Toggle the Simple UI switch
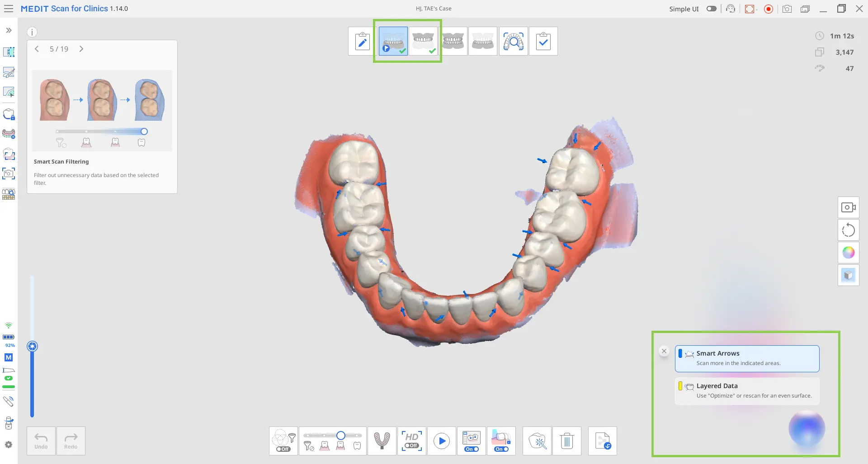 click(712, 9)
